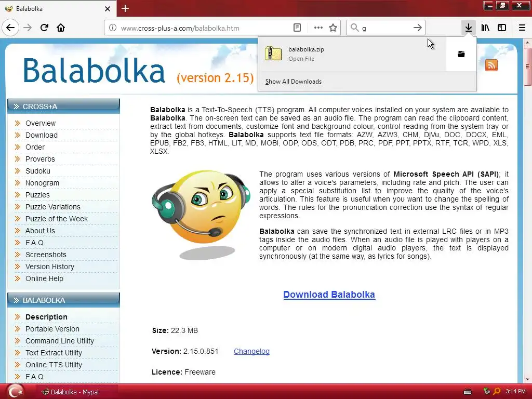The height and width of the screenshot is (399, 532).
Task: Open the balabolka.zip downloaded file
Action: click(x=352, y=54)
